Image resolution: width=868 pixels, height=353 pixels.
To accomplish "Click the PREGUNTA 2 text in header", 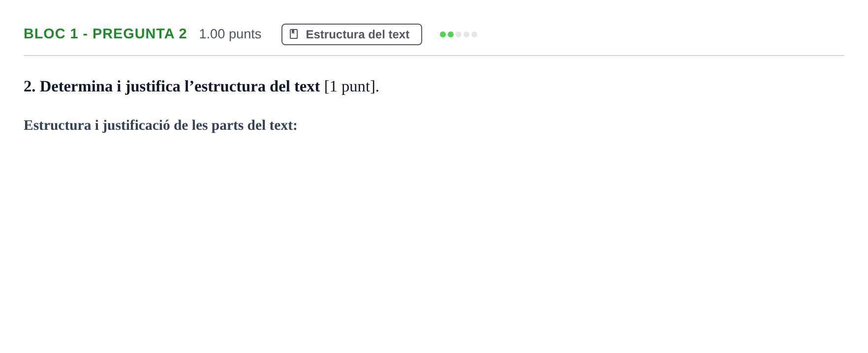I will point(140,33).
